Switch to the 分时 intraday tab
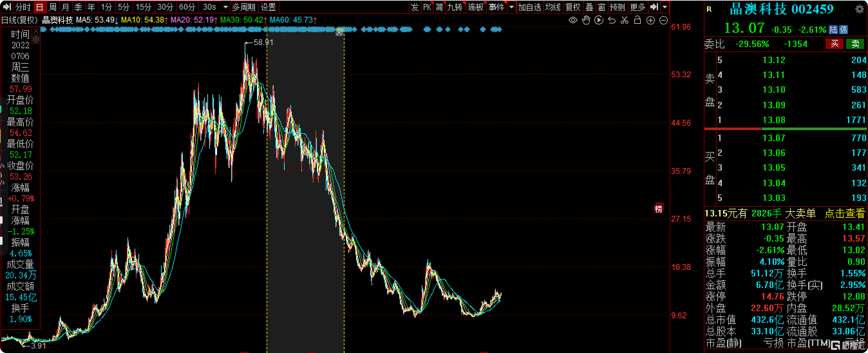 (23, 7)
